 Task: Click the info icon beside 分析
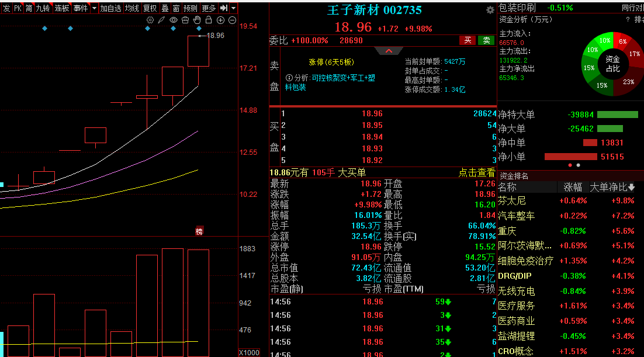pyautogui.click(x=289, y=78)
